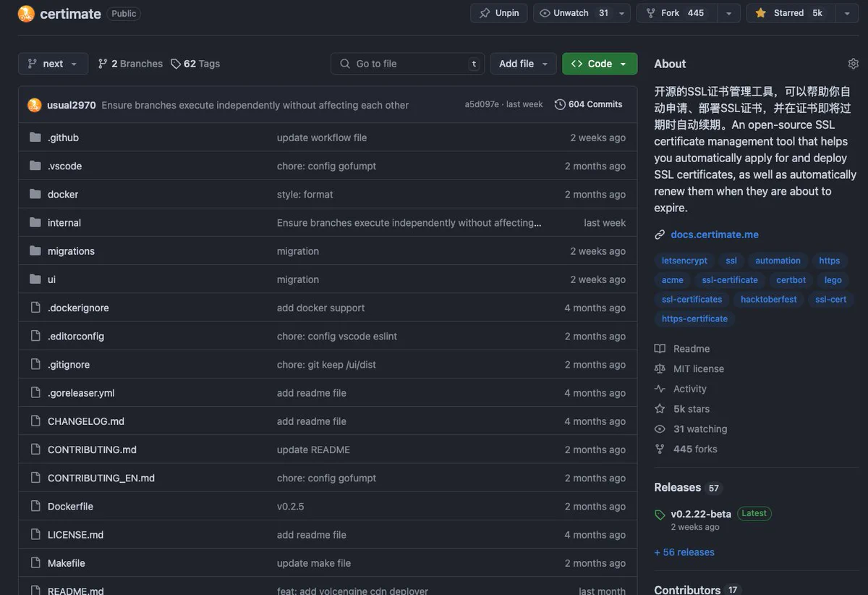The width and height of the screenshot is (868, 595).
Task: Click 'chore: config vscode eslint' commit message
Action: tap(337, 336)
